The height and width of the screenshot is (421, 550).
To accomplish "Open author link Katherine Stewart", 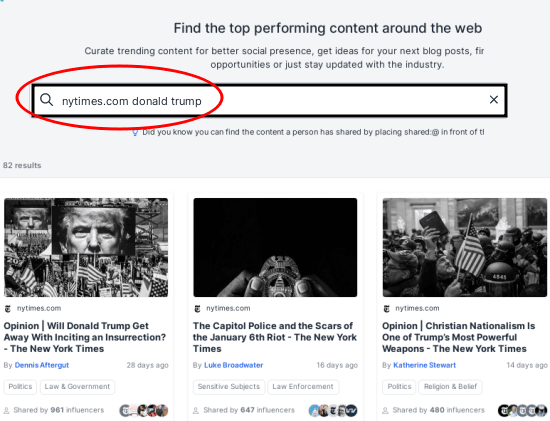I will (x=424, y=365).
